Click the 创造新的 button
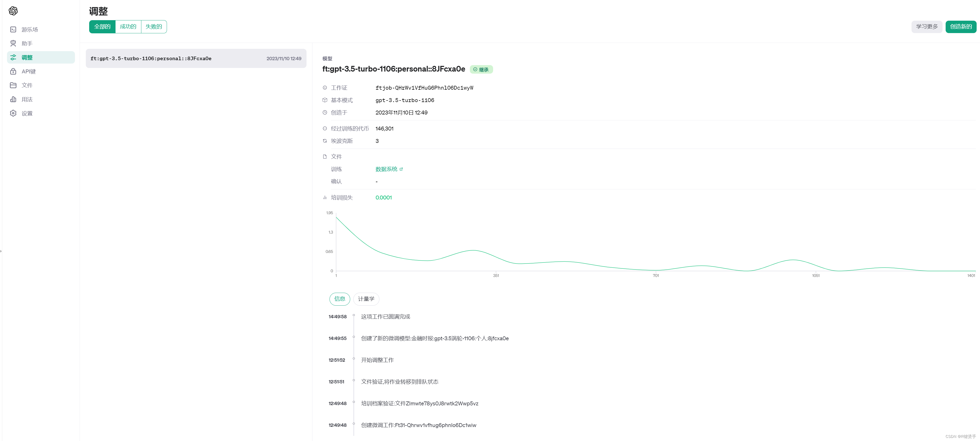The image size is (980, 441). [x=961, y=27]
